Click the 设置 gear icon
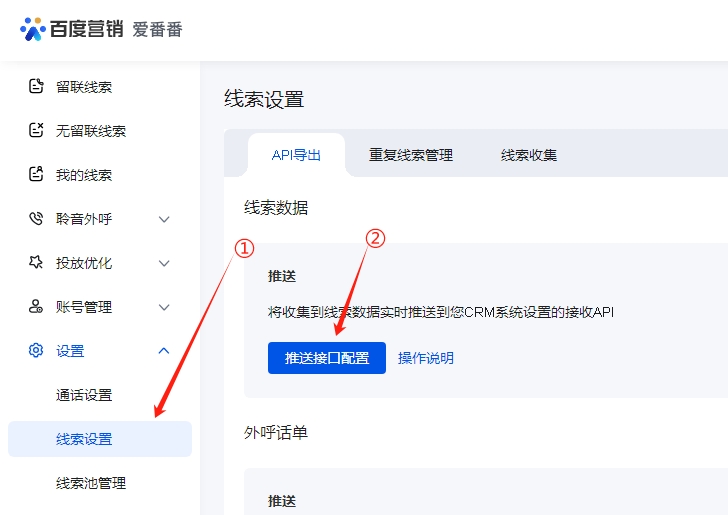 pos(36,351)
